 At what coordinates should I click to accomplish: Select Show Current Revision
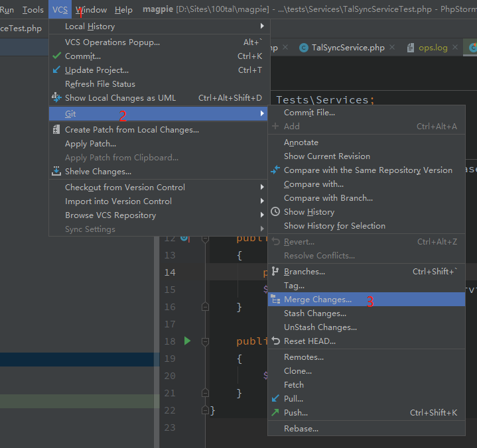pos(367,156)
